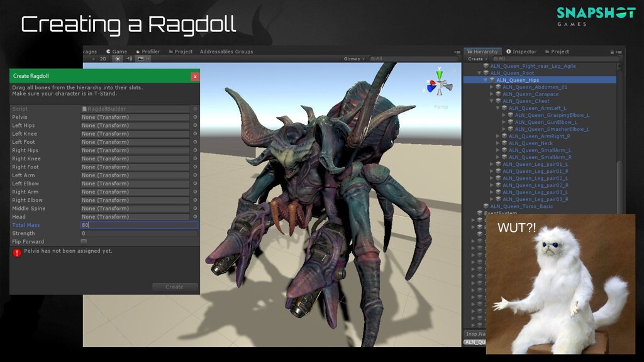Toggle 2D view mode button

103,59
